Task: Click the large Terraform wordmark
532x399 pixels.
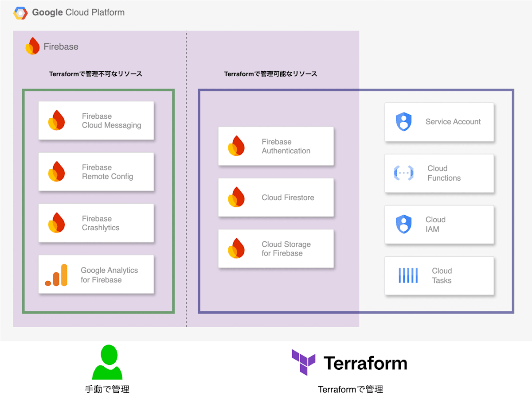Action: pos(365,363)
